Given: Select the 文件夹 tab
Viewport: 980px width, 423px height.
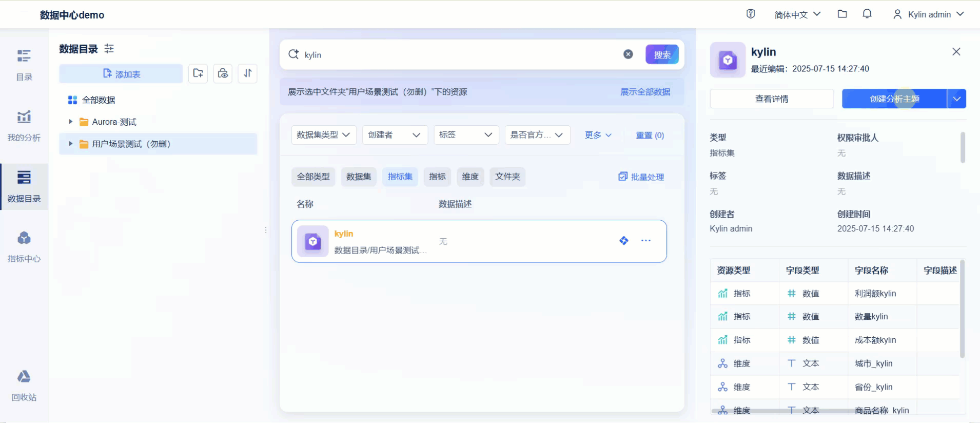Looking at the screenshot, I should [508, 177].
